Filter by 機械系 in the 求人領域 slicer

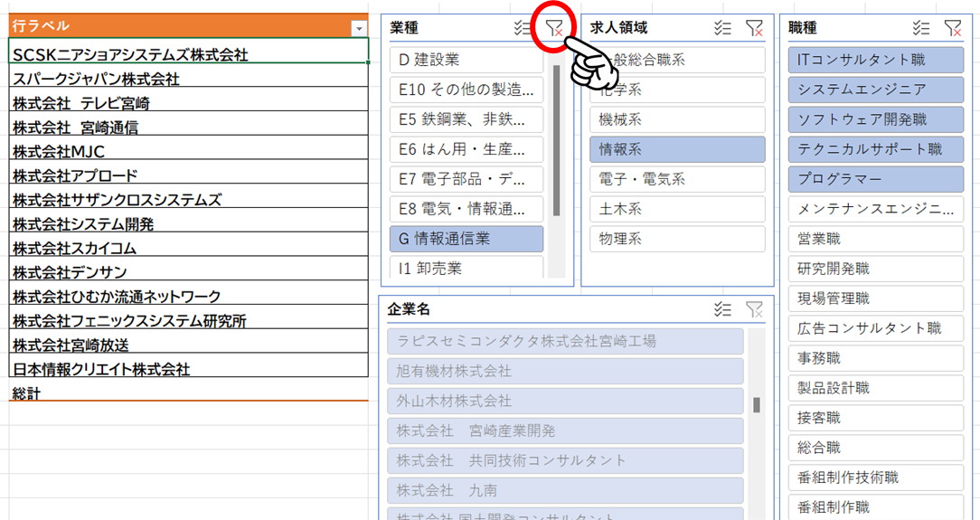677,119
